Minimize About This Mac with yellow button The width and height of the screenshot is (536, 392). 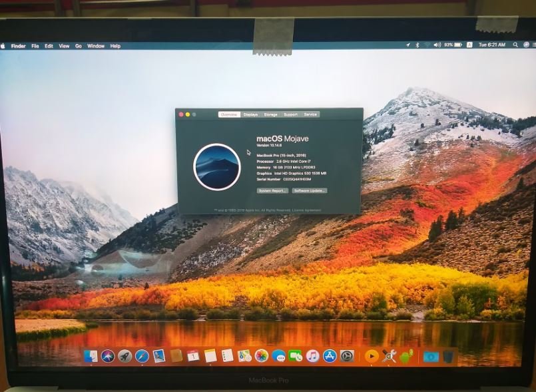click(x=188, y=114)
